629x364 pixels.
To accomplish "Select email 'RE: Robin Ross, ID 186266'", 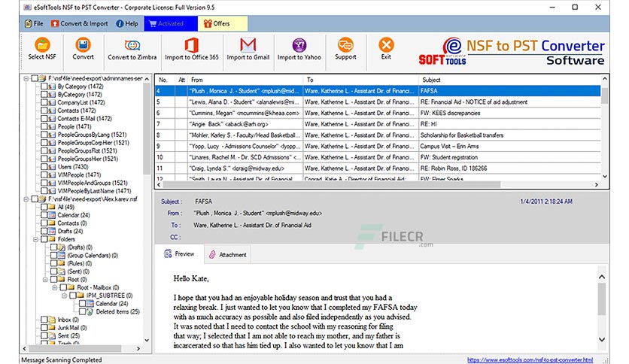I will (378, 168).
